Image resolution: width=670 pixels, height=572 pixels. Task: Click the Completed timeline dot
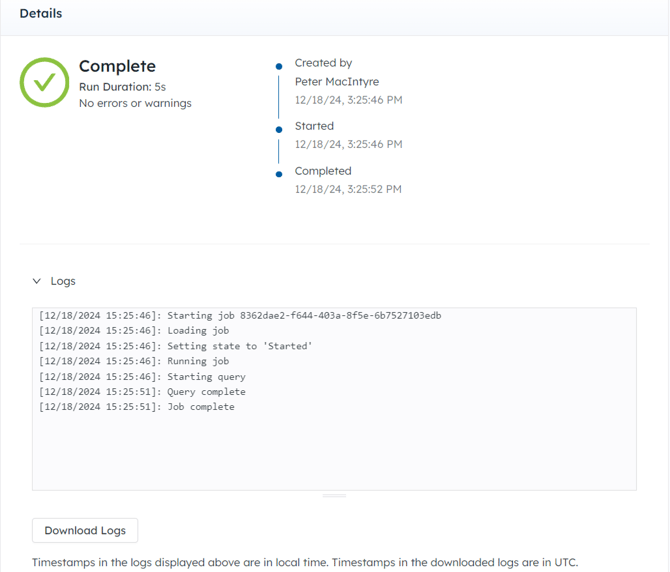(279, 174)
